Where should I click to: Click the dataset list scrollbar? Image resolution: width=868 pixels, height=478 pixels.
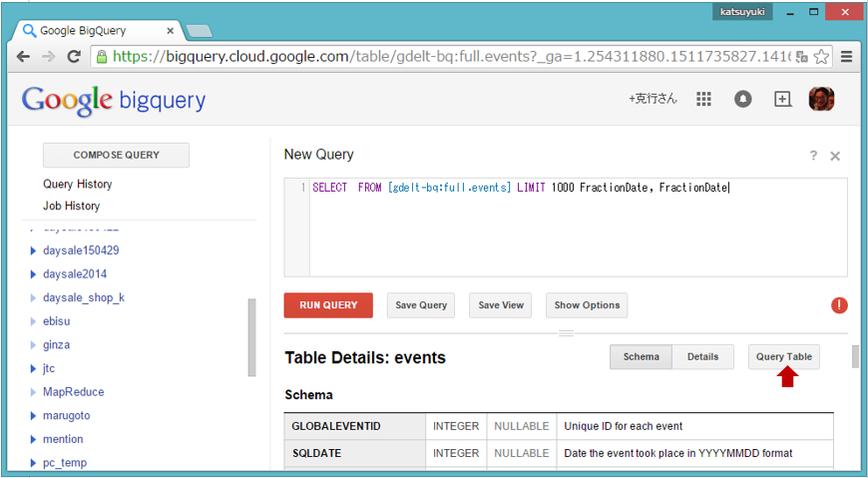(251, 338)
